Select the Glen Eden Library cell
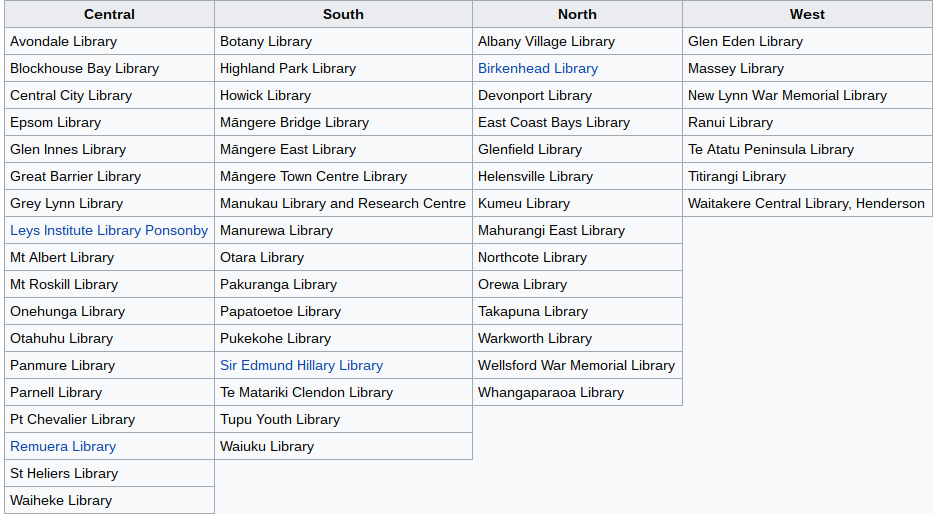Viewport: 935px width, 514px height. coord(807,42)
